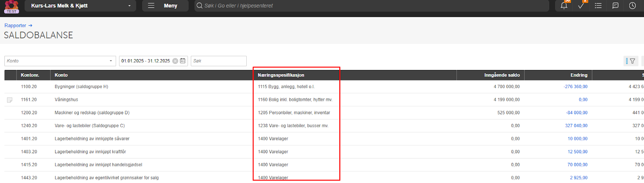Viewport: 644px width, 183px height.
Task: Click Maskiner og redskap (saldogruppe D)
Action: point(92,113)
